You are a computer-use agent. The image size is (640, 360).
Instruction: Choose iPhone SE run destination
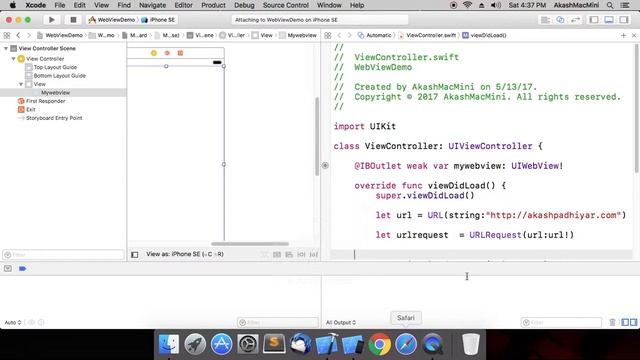click(158, 20)
